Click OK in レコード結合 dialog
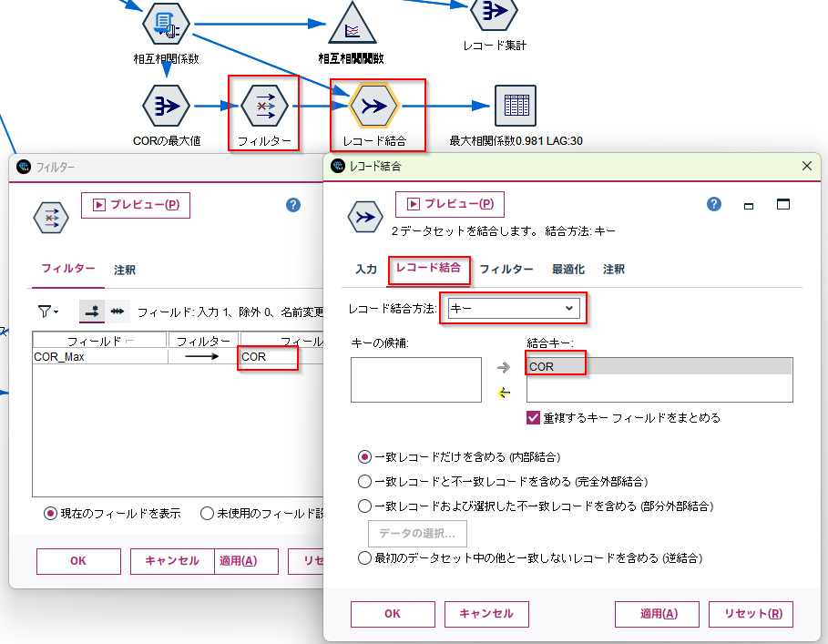 click(393, 614)
